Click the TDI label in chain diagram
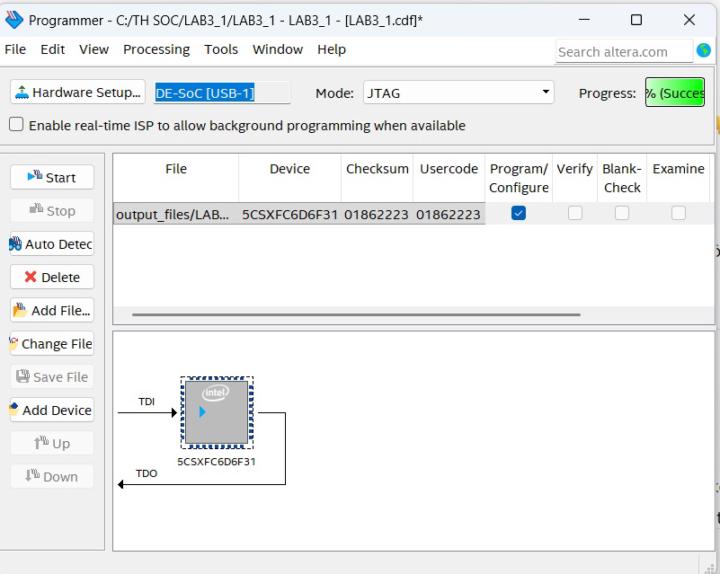 click(x=146, y=401)
